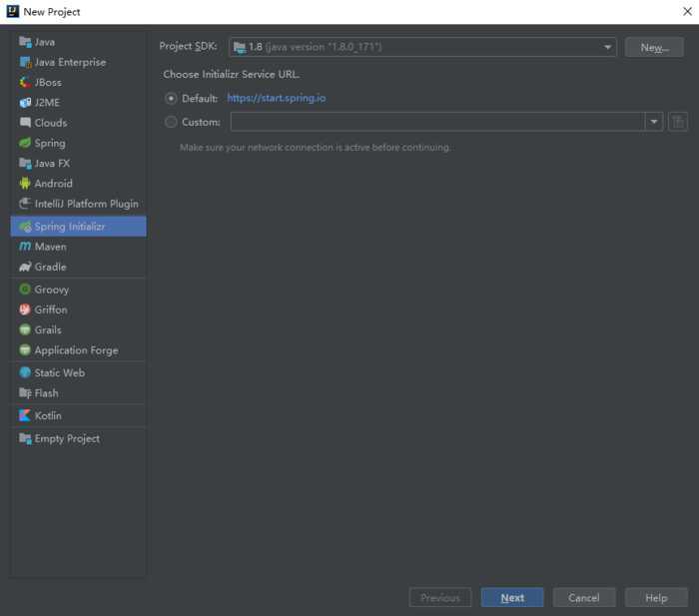Choose Java in the project type list
Image resolution: width=699 pixels, height=616 pixels.
point(78,42)
